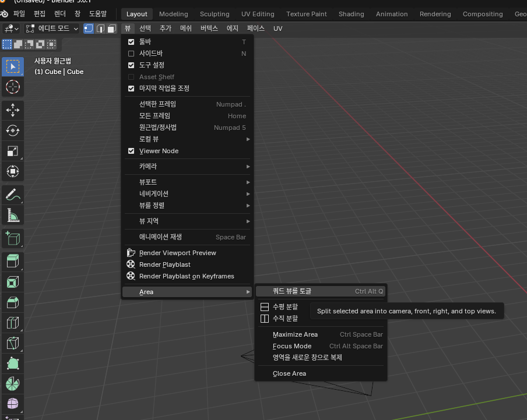This screenshot has width=527, height=420.
Task: Expand the 뷰 지역 submenu
Action: pyautogui.click(x=187, y=221)
